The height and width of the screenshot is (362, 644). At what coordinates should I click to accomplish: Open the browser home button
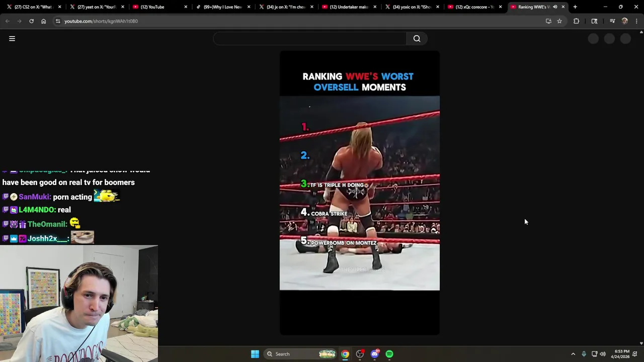pos(43,21)
